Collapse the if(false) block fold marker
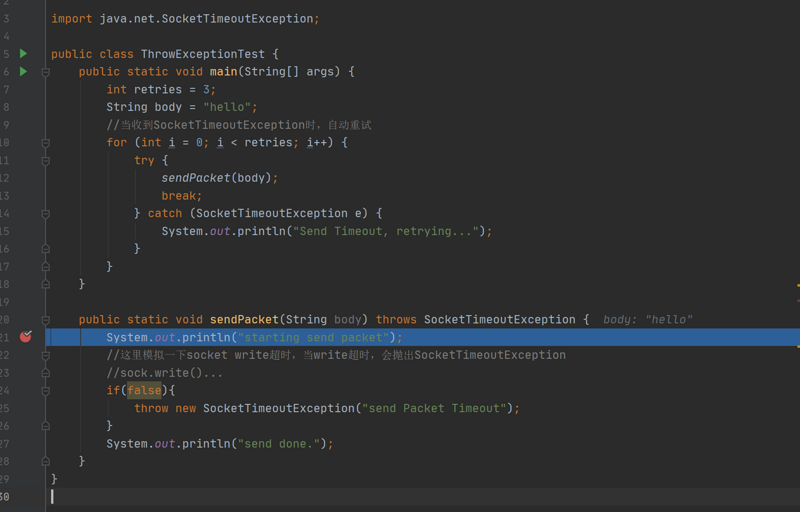Screen dimensions: 800x512 pos(45,391)
